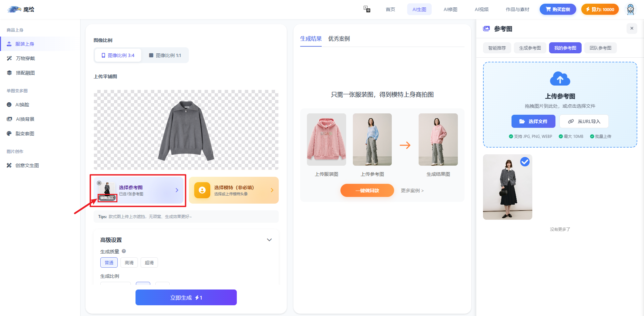Open 万物穿戴 in the sidebar
Screen dimensions: 644x316
tap(25, 58)
